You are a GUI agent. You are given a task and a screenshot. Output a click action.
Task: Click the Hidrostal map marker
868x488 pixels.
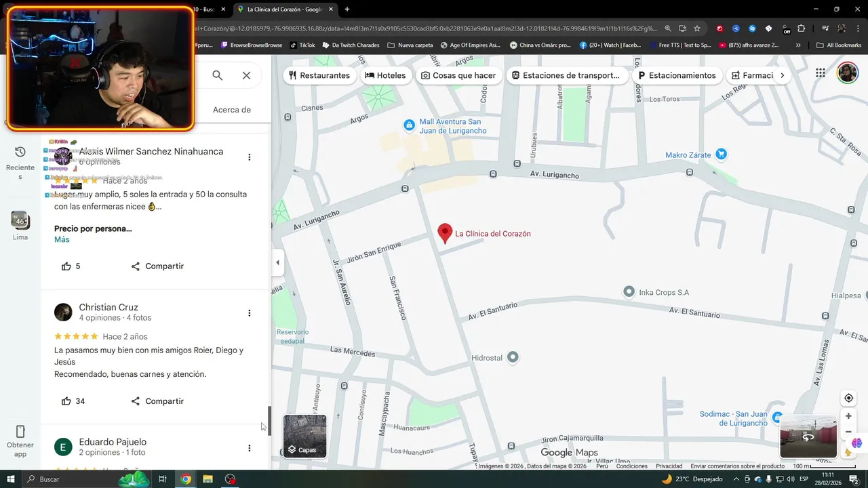[x=513, y=357]
